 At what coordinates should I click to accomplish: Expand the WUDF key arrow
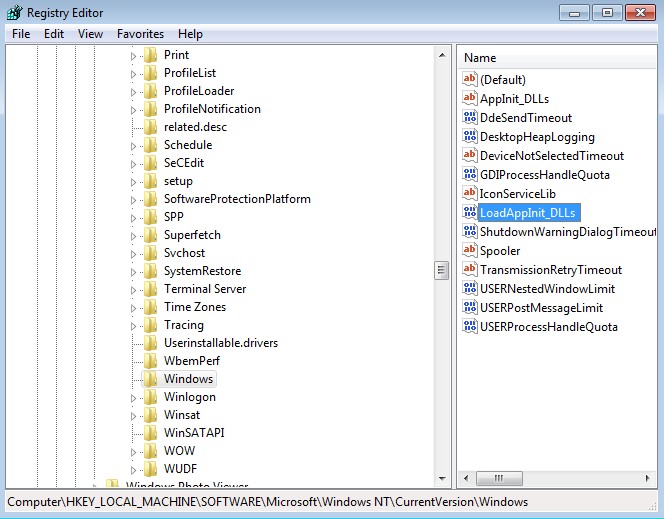tap(133, 469)
